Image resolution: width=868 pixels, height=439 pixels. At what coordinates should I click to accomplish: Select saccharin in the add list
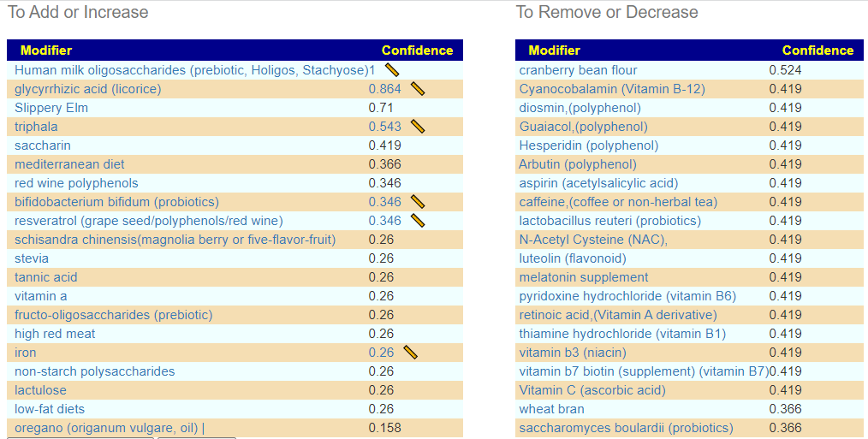[43, 145]
